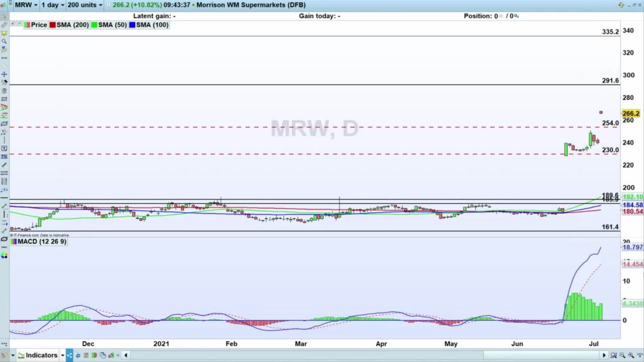Screen dimensions: 644x362
Task: Open the color wheel palette icon
Action: point(4,255)
